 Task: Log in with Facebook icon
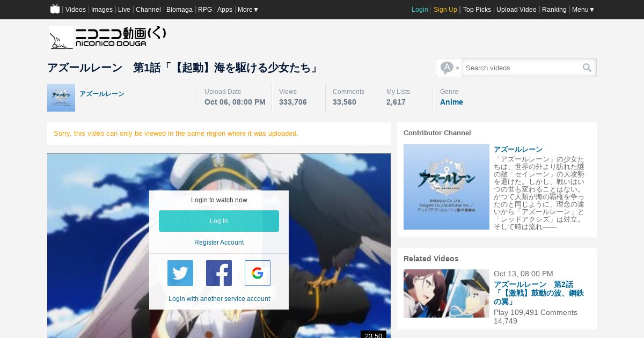point(219,273)
